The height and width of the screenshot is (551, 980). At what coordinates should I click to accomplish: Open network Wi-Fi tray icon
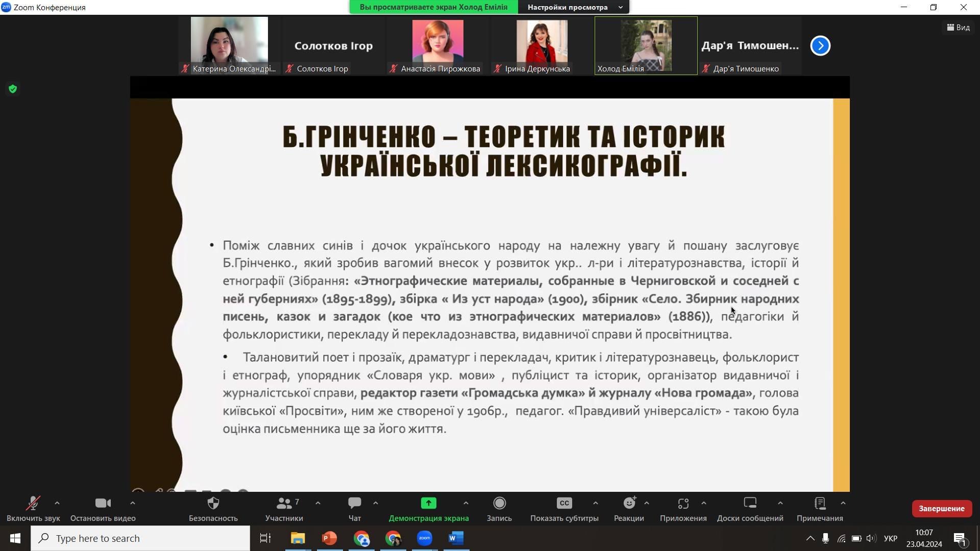pyautogui.click(x=841, y=538)
